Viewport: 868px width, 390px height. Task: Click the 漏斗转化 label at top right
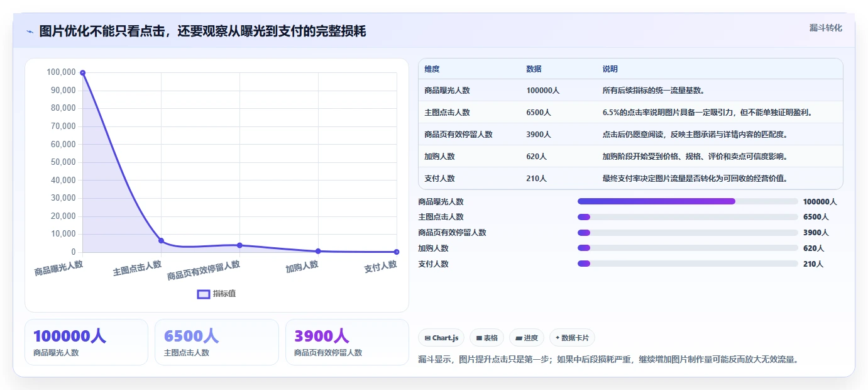825,28
